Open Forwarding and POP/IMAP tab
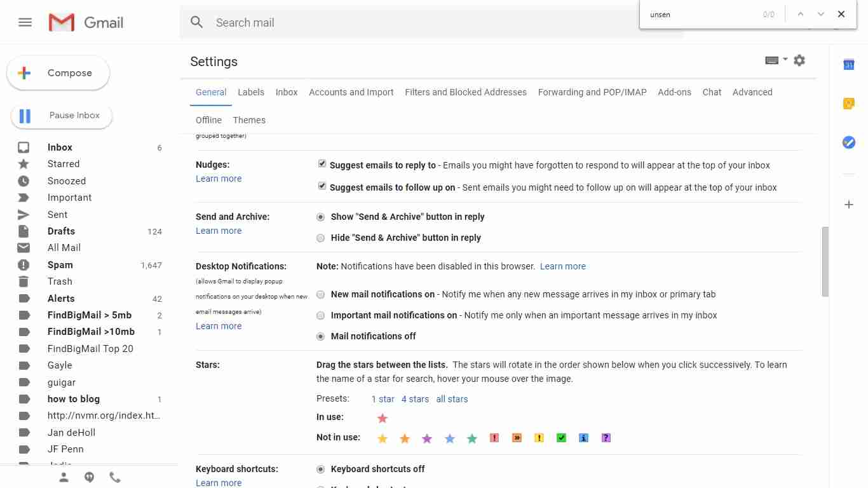868x488 pixels. coord(592,92)
